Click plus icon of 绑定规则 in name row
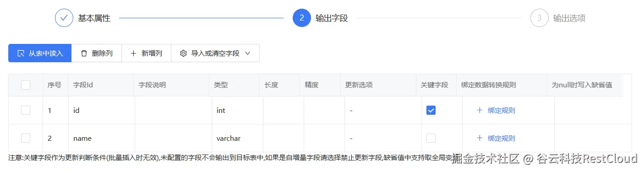Screen dimensions: 644x171 pyautogui.click(x=480, y=138)
